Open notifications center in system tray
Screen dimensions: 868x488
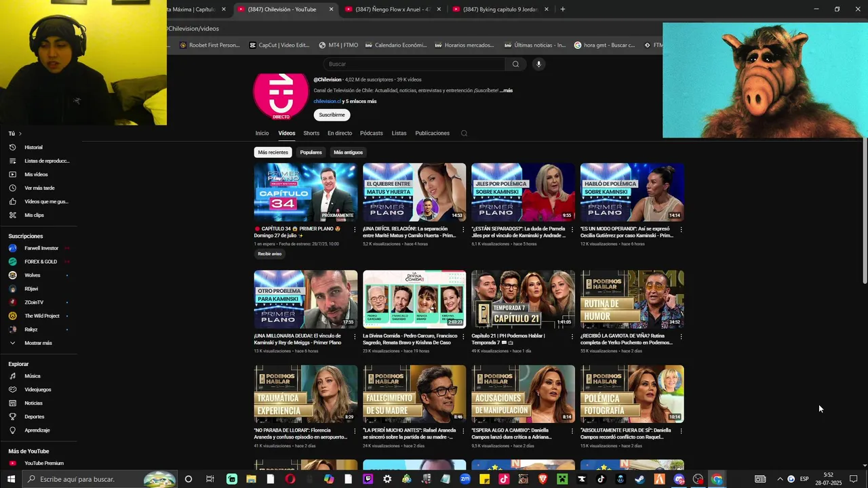point(854,479)
